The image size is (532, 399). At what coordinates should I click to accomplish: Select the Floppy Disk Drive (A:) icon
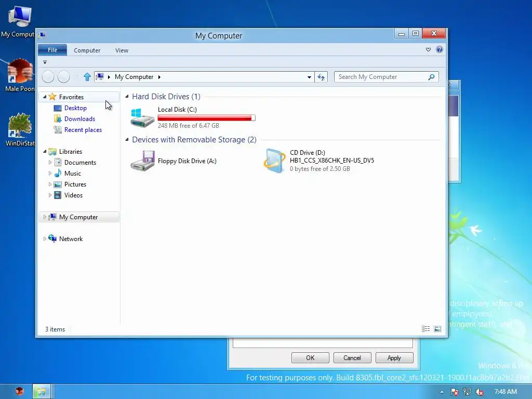pos(142,161)
